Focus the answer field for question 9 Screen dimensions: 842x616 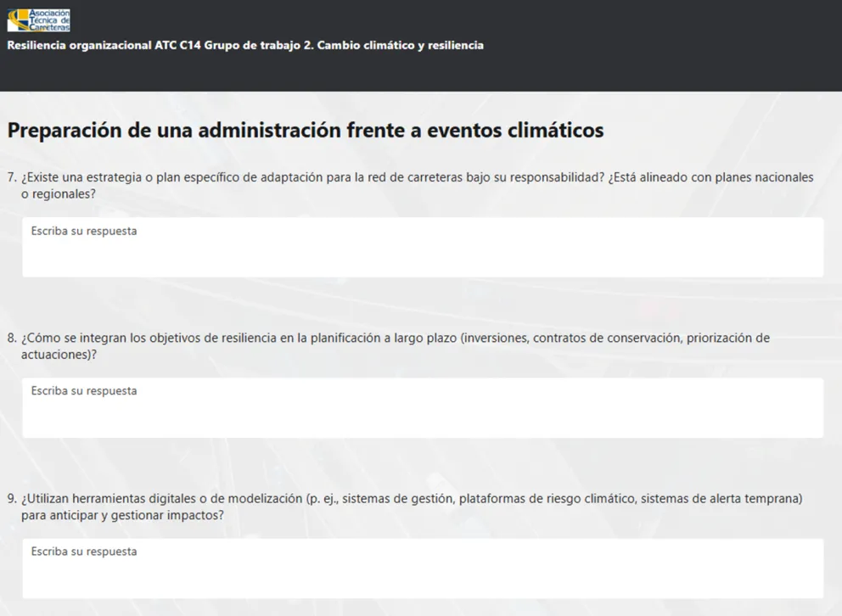[x=422, y=575]
